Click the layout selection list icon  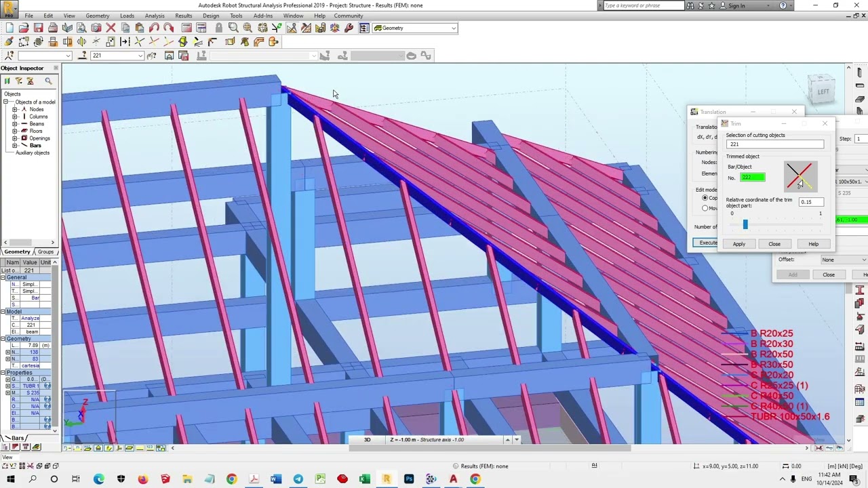pos(364,28)
